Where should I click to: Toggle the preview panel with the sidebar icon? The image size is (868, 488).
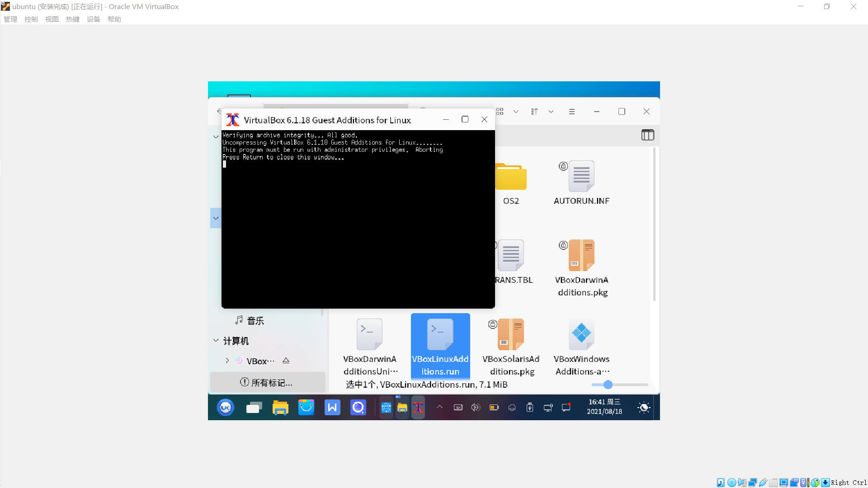coord(647,135)
